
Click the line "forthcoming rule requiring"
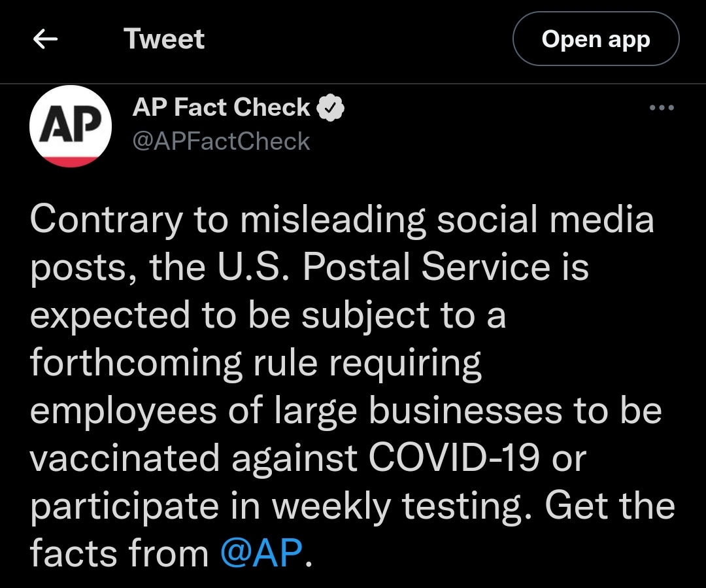(x=256, y=363)
